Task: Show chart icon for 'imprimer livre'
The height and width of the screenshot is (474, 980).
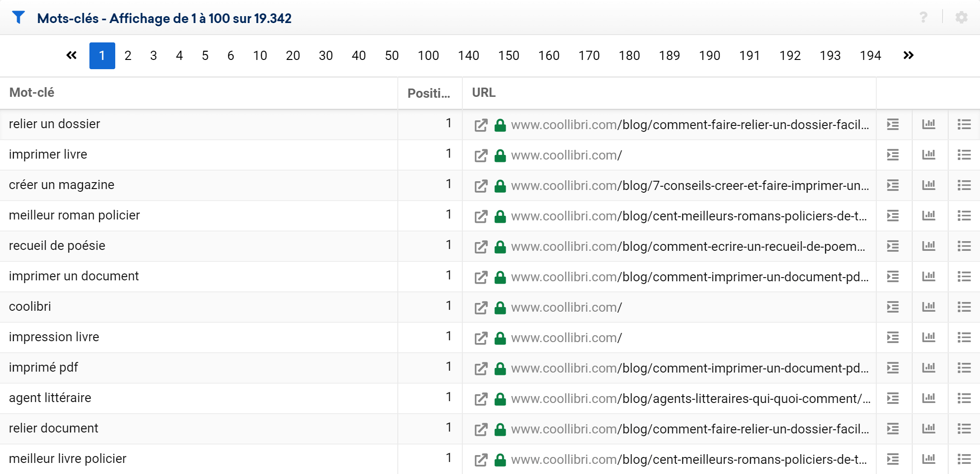Action: tap(928, 154)
